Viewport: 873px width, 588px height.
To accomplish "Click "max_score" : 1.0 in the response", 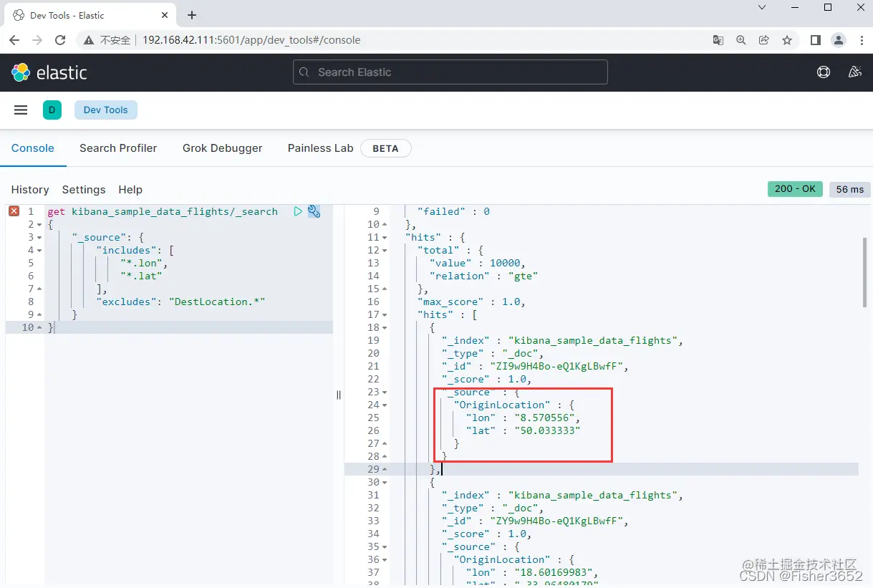I will (x=471, y=302).
